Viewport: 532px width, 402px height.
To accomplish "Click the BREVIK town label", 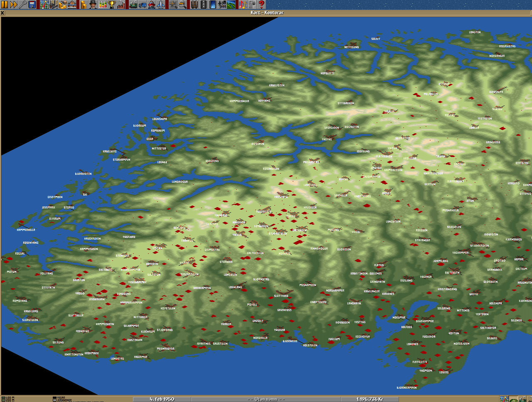I will (474, 294).
